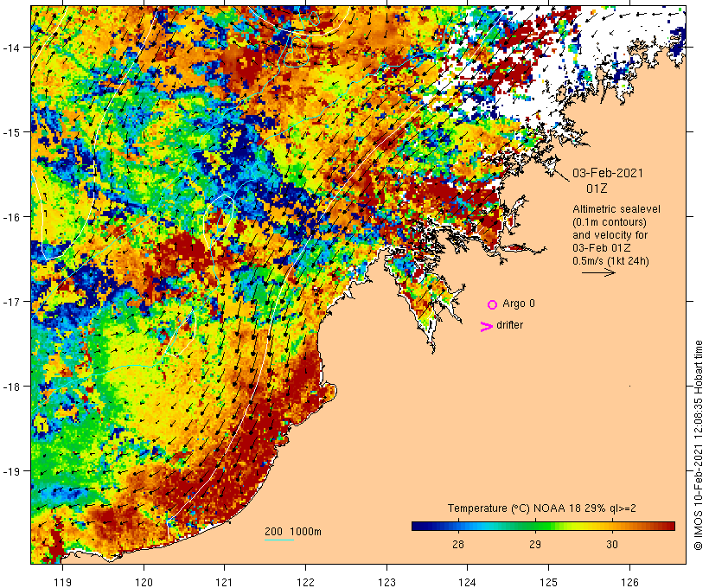Click the "(0.1m contours)" text line
709x588 pixels.
610,222
